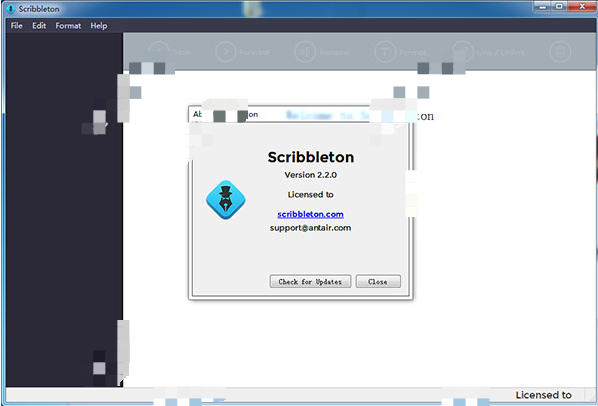Open the Help menu
The width and height of the screenshot is (598, 406).
click(99, 26)
